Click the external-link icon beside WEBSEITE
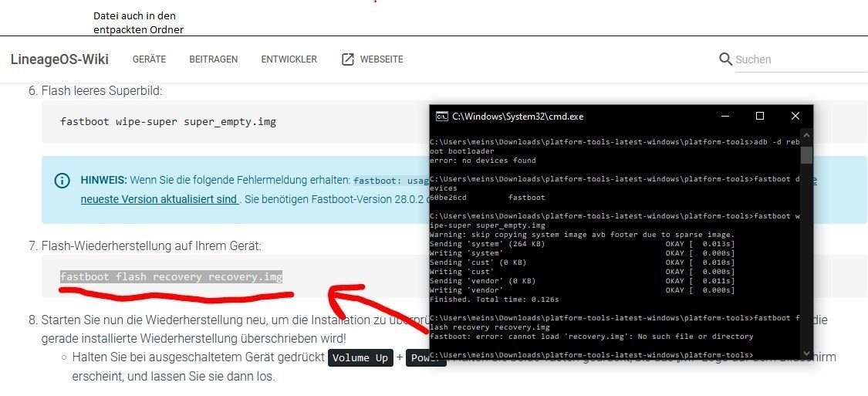Viewport: 868px width, 396px height. [348, 59]
